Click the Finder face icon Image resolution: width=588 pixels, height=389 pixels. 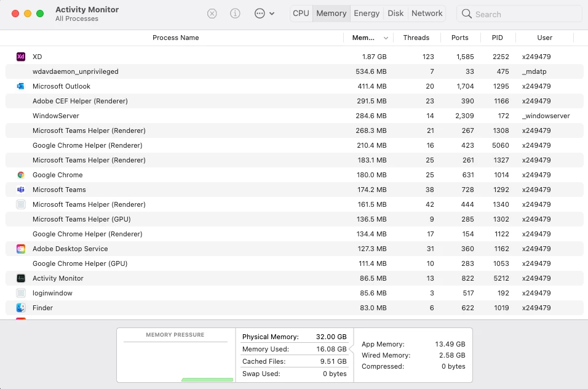click(21, 308)
